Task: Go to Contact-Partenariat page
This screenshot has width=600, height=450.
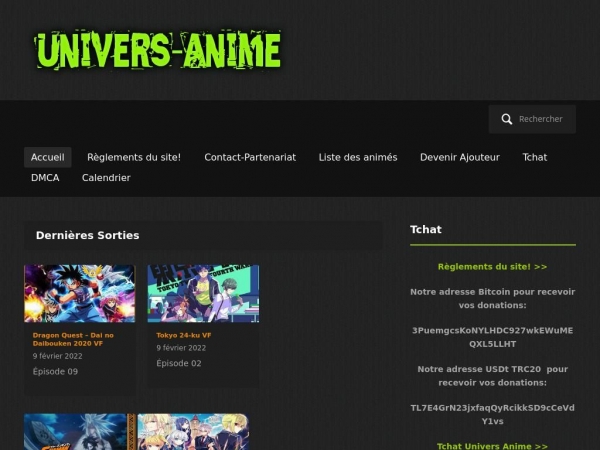Action: coord(250,157)
